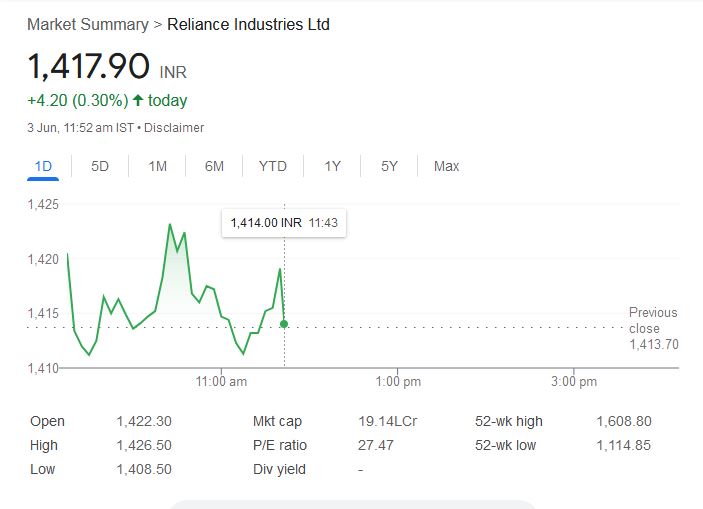Show the 6M price chart

pyautogui.click(x=214, y=166)
